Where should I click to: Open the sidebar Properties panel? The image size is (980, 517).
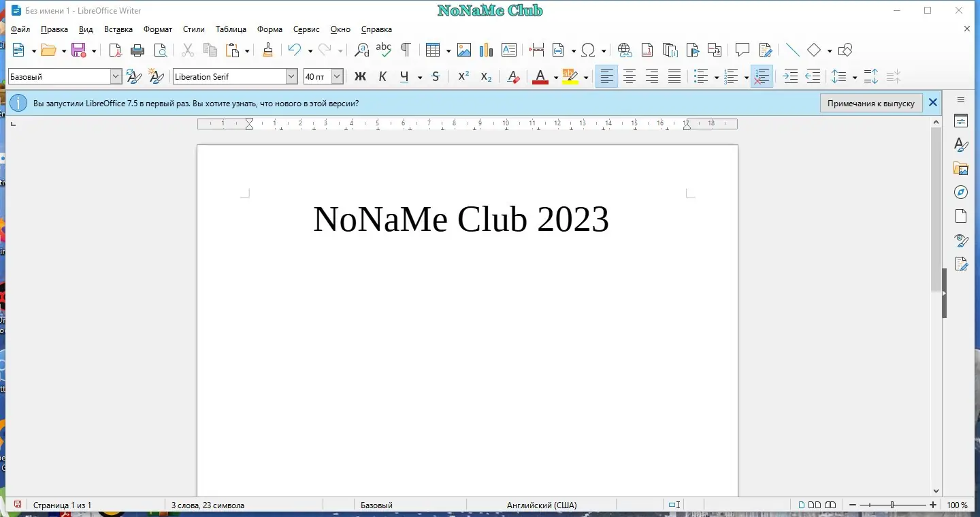[961, 121]
